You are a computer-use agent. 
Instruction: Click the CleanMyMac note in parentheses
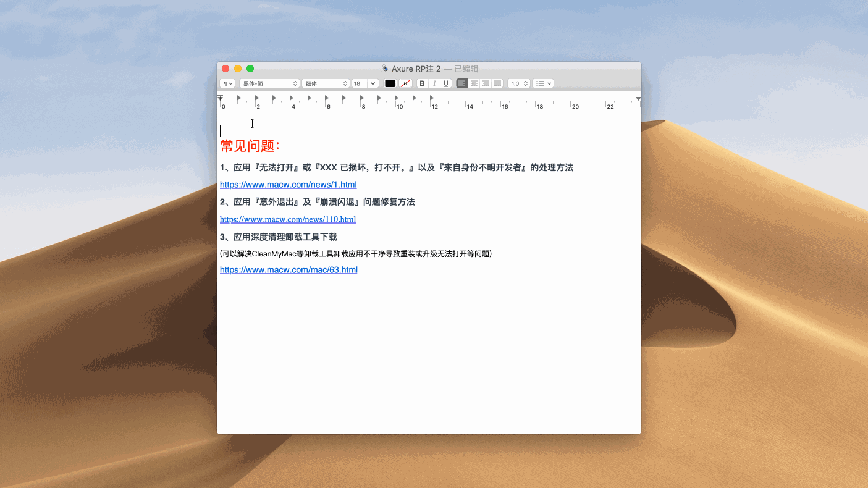(356, 254)
